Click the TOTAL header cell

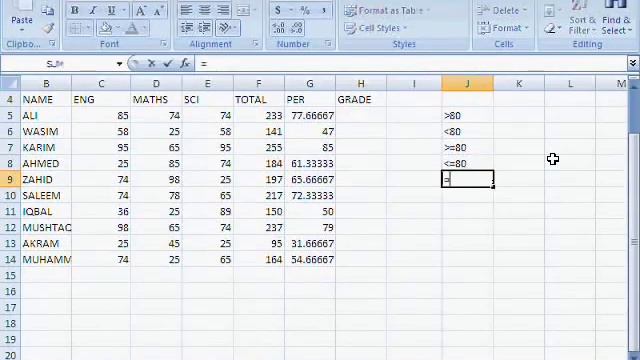click(259, 100)
